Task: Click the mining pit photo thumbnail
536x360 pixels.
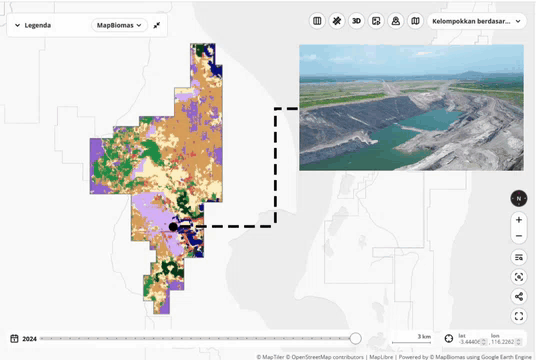Action: coord(411,107)
